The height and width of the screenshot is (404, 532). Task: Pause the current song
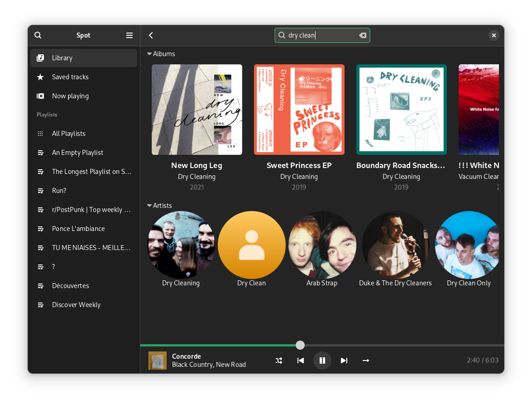322,361
